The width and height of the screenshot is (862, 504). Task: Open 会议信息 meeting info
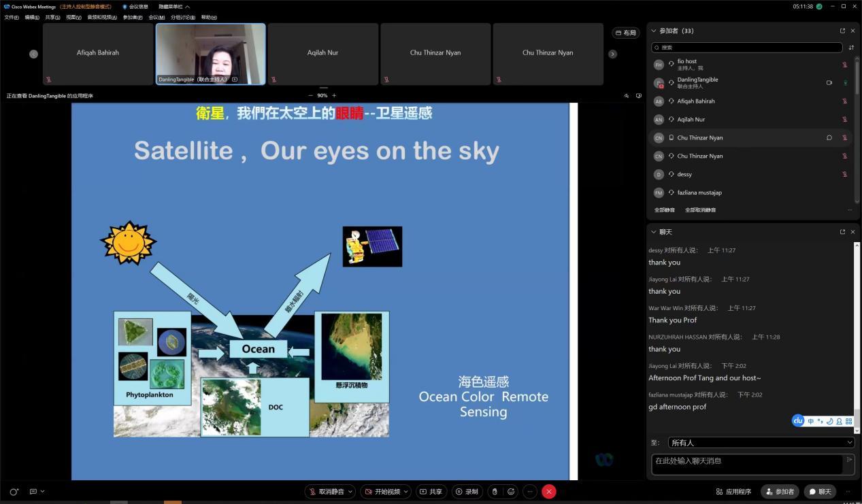click(135, 7)
